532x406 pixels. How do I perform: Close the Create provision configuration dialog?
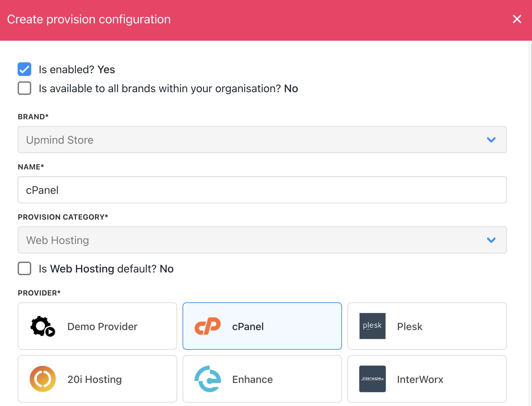517,19
